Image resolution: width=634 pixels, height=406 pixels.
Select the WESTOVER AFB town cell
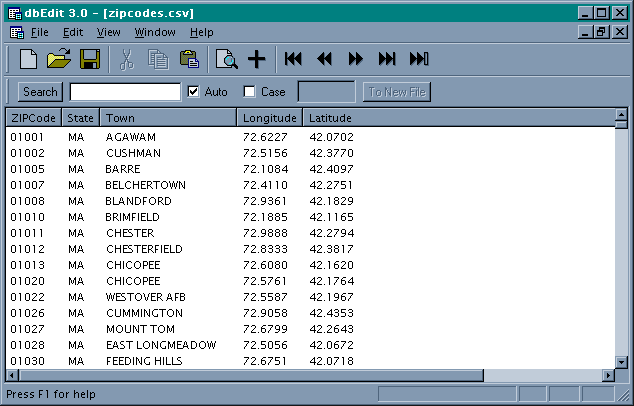tap(146, 297)
